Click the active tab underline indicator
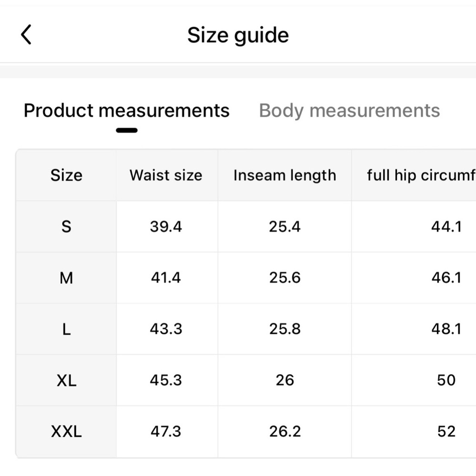The height and width of the screenshot is (476, 476). 127,130
